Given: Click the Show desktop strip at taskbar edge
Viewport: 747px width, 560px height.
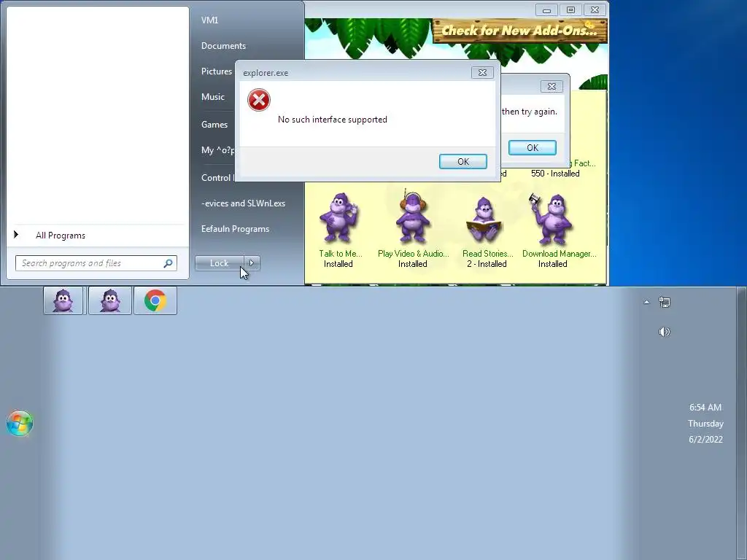Looking at the screenshot, I should click(x=742, y=424).
